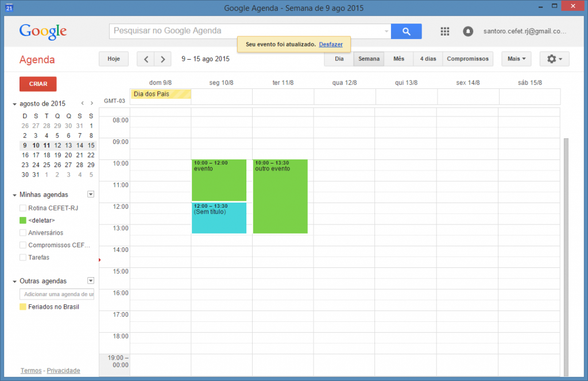Open the cyan (Sem título) event

[219, 218]
